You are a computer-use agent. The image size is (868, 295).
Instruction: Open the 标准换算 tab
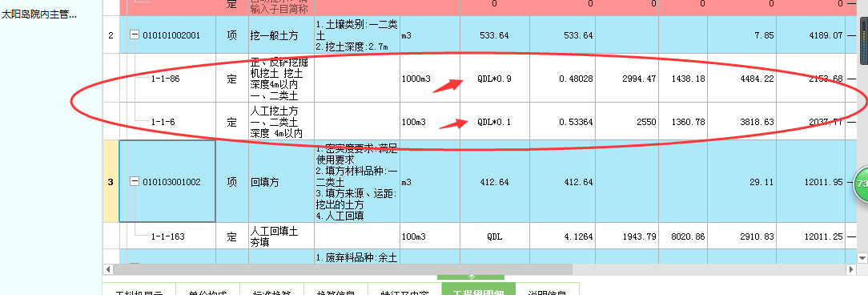tap(271, 289)
